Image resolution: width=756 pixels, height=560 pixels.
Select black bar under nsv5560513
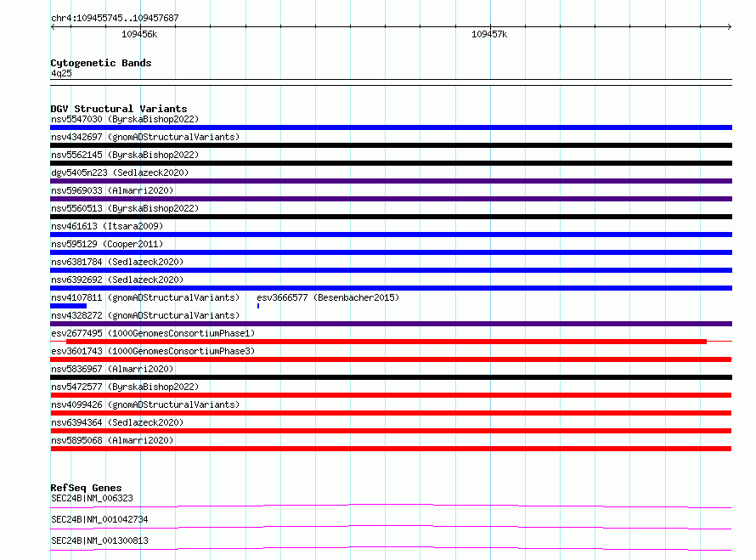coord(391,217)
